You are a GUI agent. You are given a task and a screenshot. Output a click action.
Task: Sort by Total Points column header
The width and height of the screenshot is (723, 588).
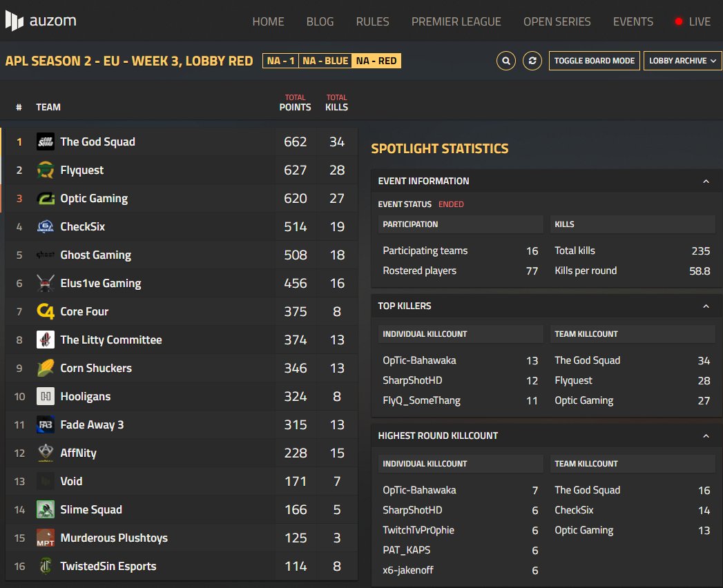[295, 102]
